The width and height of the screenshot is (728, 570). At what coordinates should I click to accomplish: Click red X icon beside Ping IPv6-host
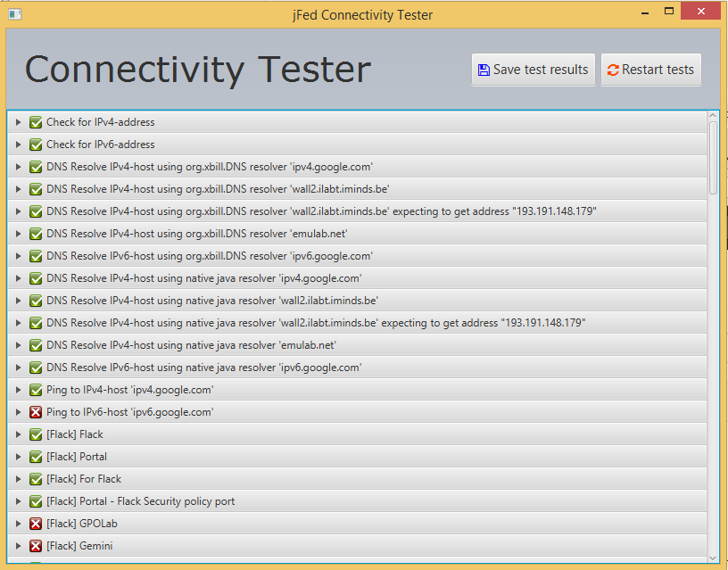click(x=36, y=412)
